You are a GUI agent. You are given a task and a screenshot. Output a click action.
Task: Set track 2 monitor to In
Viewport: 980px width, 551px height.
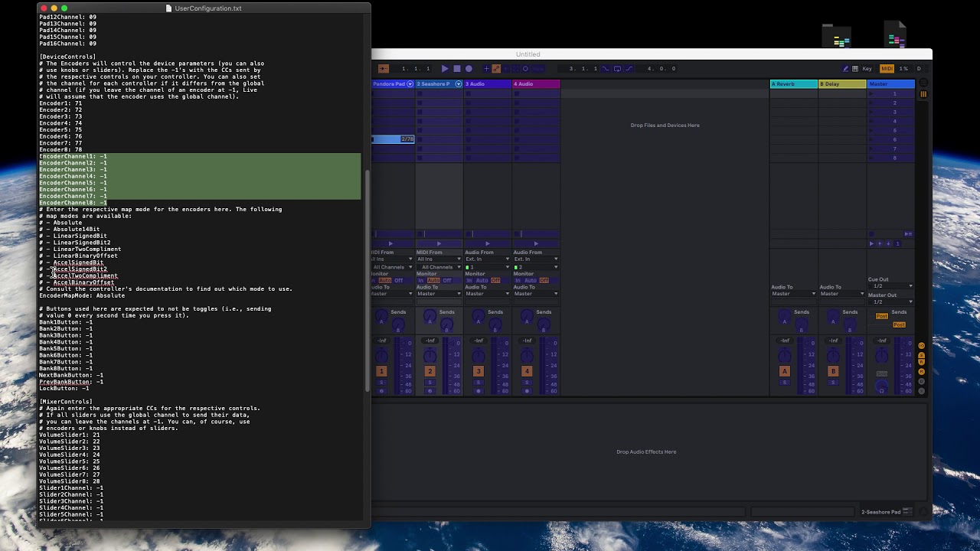(421, 280)
